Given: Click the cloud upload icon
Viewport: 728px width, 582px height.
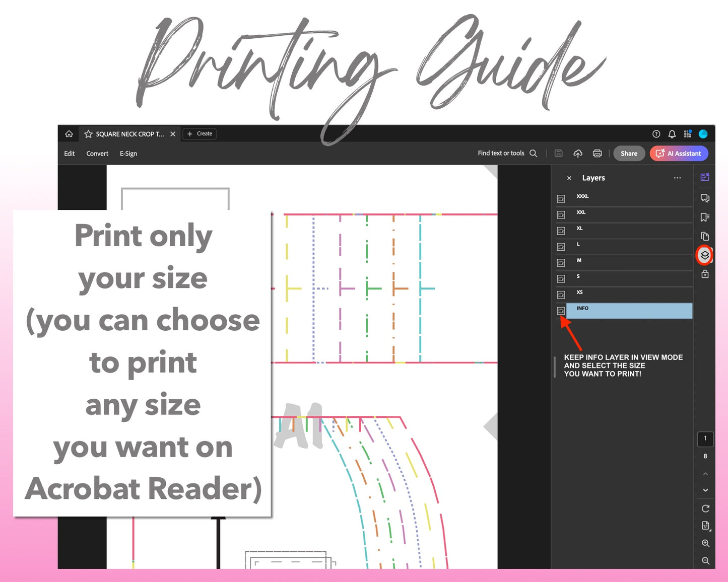Looking at the screenshot, I should 578,154.
